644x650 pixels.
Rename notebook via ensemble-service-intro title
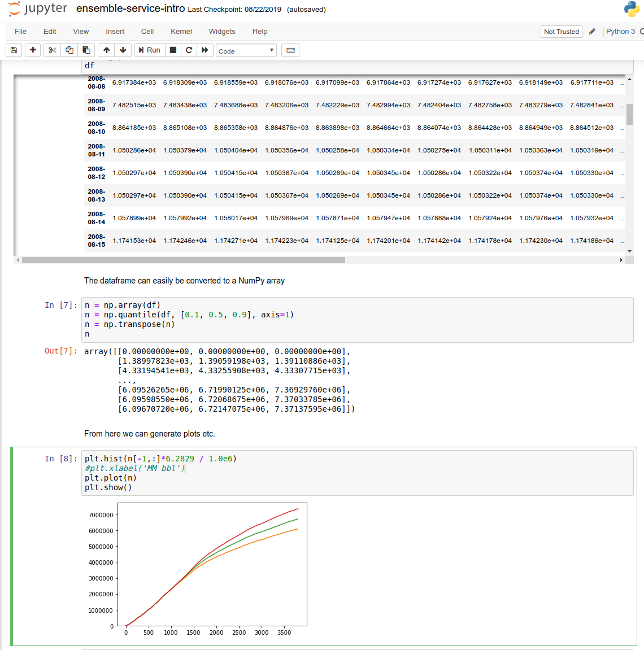coord(130,9)
